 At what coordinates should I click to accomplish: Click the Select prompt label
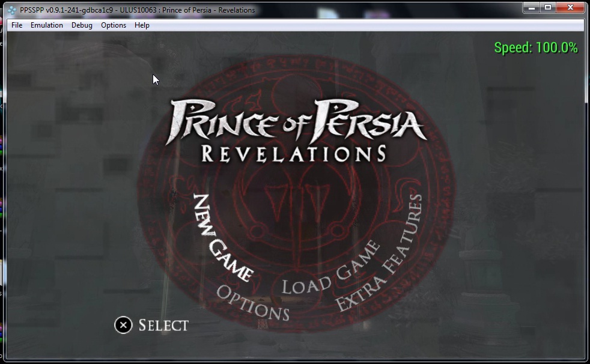pos(163,326)
